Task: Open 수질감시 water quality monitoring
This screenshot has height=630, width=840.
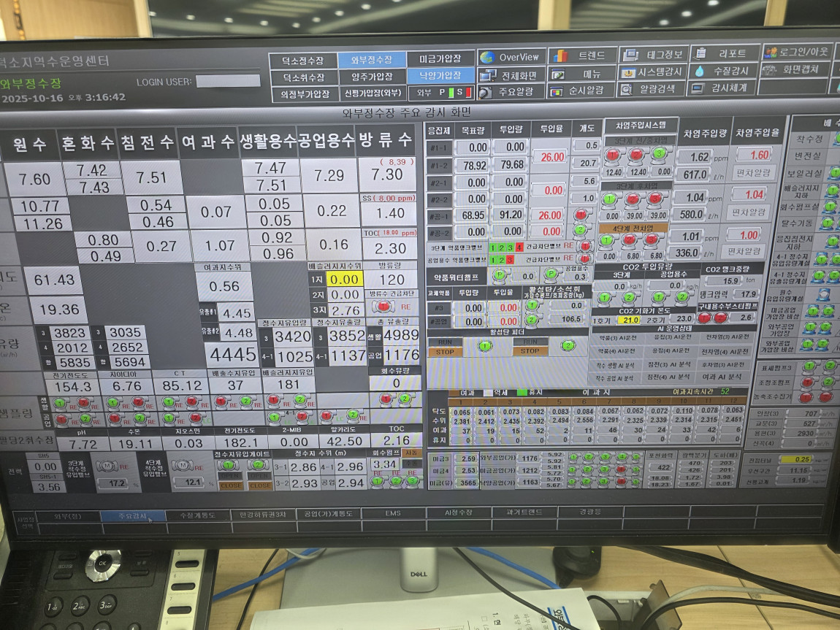Action: pyautogui.click(x=725, y=71)
